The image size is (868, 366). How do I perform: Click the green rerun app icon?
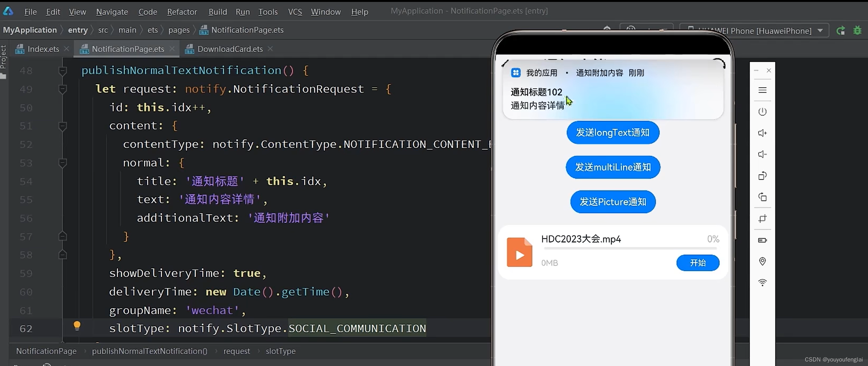[x=840, y=31]
